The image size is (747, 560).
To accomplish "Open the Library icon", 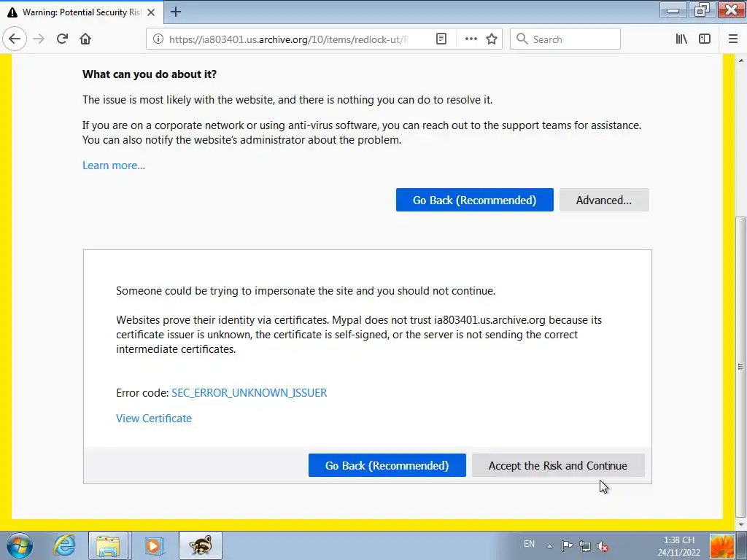I will click(681, 39).
